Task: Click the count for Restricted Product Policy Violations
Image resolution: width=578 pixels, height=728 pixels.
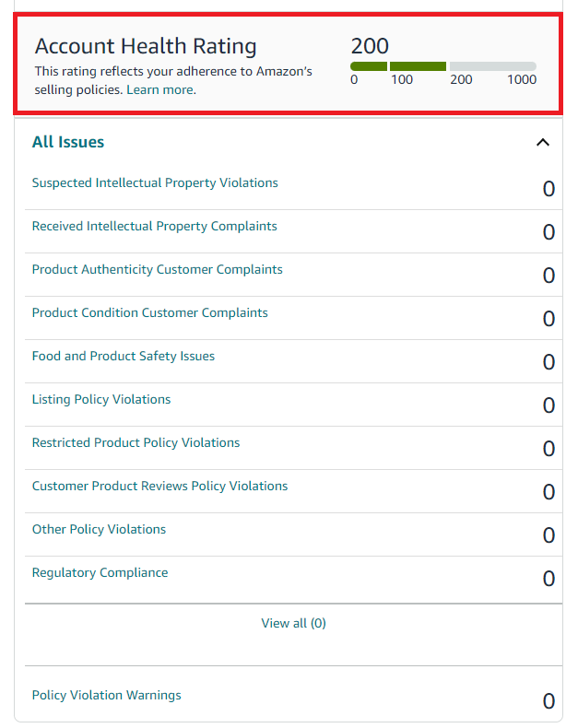Action: point(549,449)
